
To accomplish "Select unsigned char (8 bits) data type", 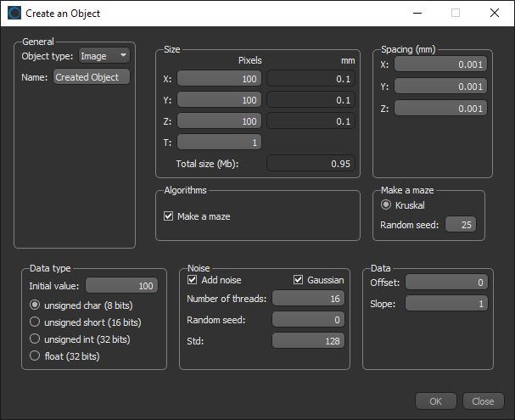I will pyautogui.click(x=35, y=305).
